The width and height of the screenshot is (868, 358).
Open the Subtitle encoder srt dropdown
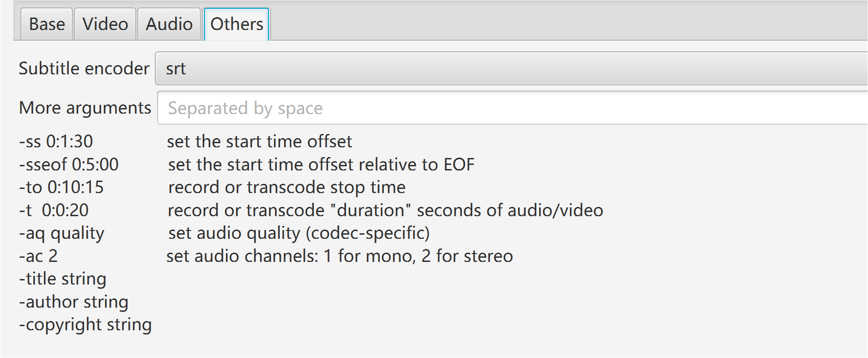coord(511,69)
